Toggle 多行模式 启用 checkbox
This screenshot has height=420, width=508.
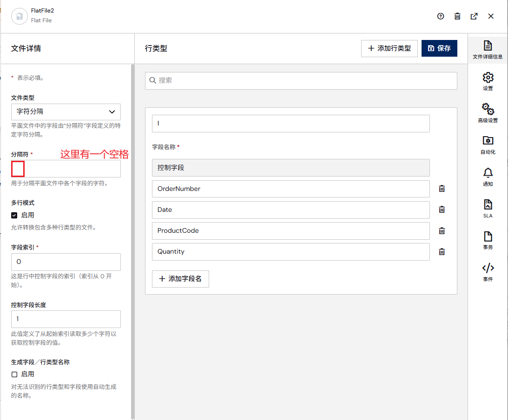coord(14,216)
